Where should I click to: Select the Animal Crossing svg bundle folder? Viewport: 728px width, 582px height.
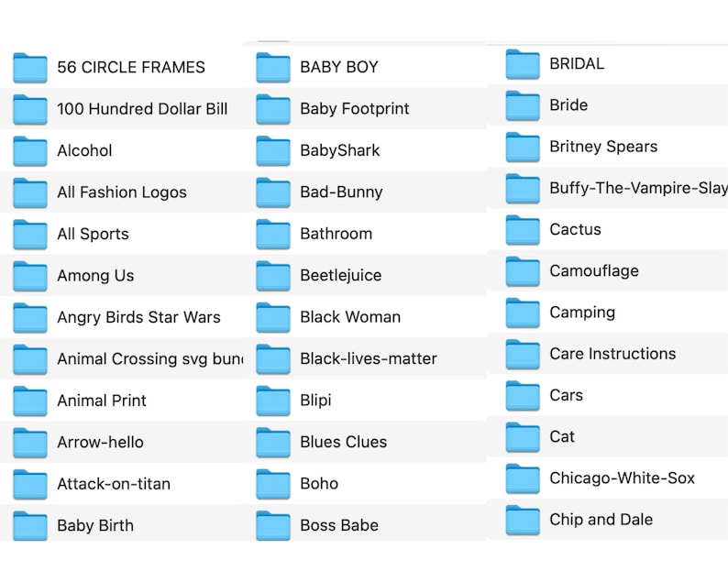tap(122, 358)
